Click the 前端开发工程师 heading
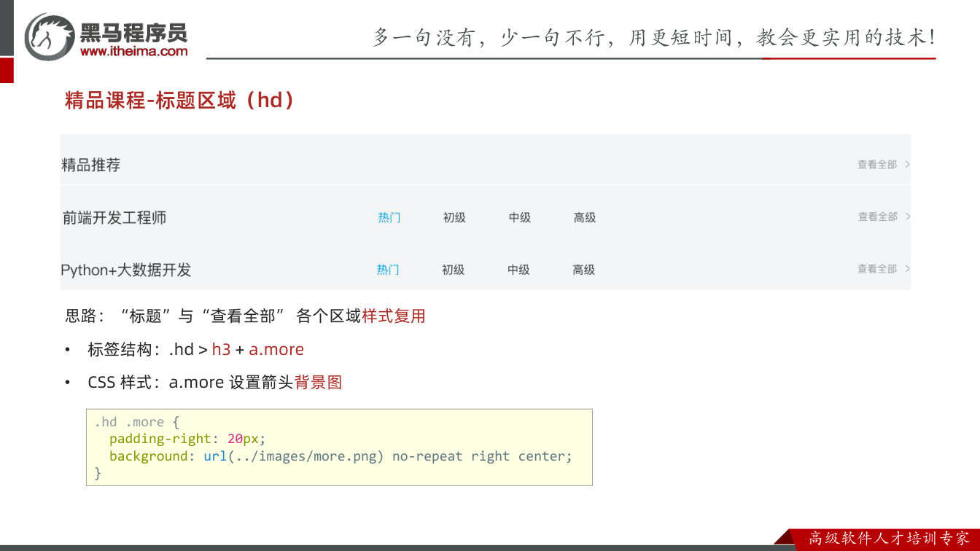The image size is (980, 551). (114, 217)
